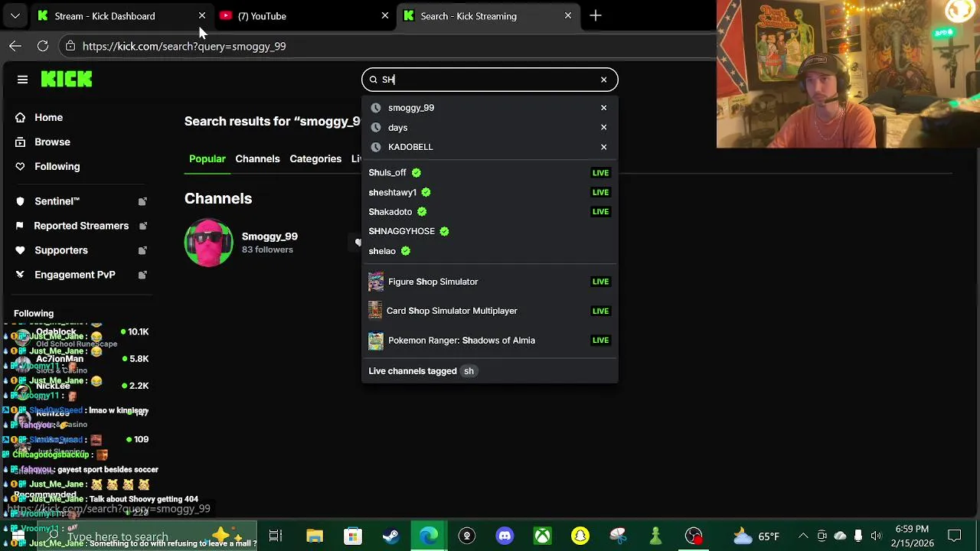Open Microsoft Store from taskbar

[352, 536]
